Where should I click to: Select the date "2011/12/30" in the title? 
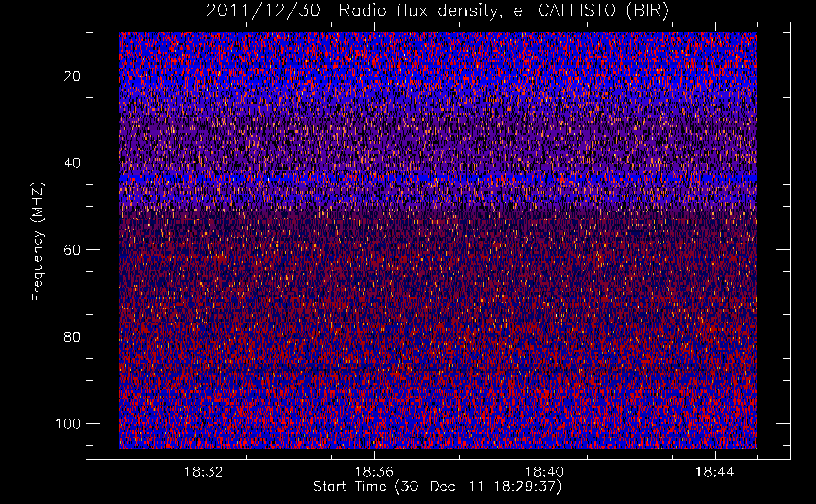click(x=263, y=11)
